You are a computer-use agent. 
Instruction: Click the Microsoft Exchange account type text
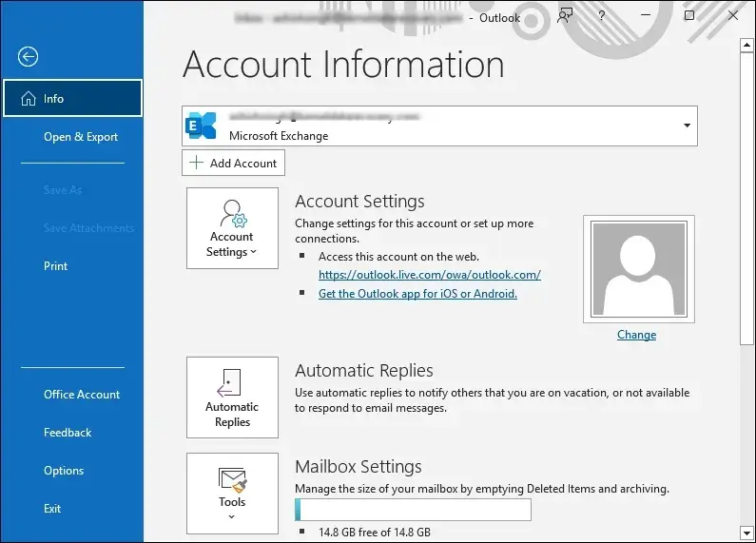click(x=279, y=136)
